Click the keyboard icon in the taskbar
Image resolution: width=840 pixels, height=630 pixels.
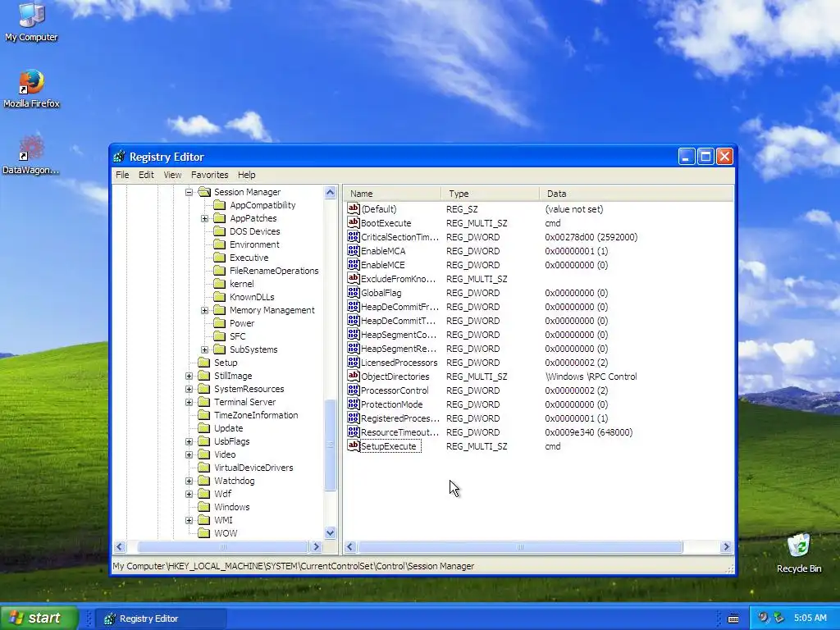tap(733, 619)
